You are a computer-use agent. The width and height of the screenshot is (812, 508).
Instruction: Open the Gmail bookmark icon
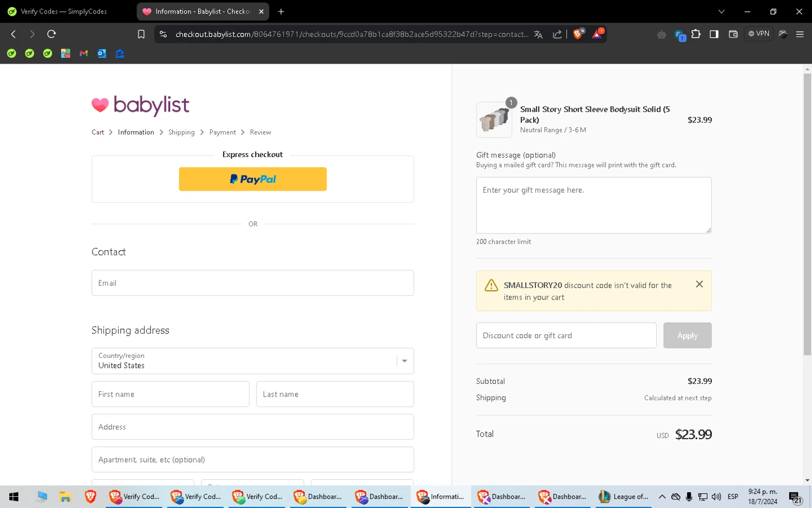83,53
